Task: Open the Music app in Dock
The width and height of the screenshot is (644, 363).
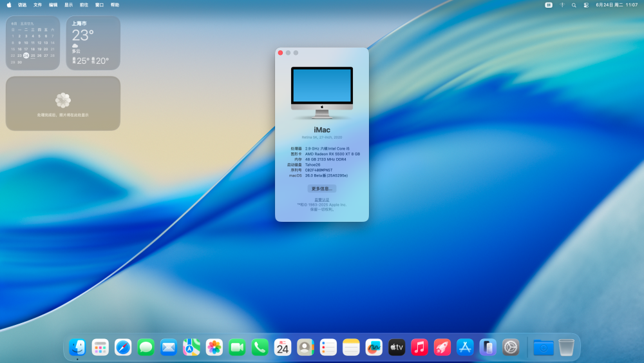Action: tap(419, 348)
